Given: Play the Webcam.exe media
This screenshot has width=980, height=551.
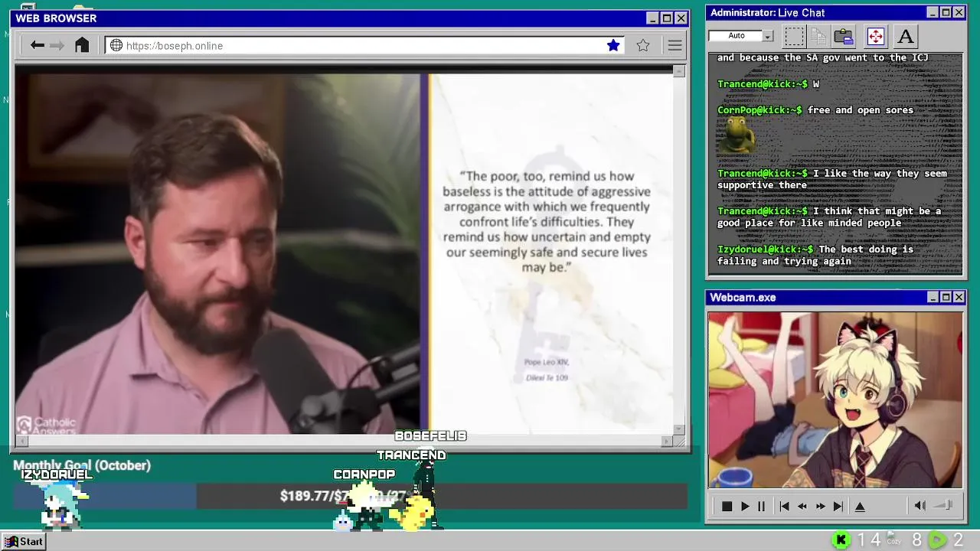Looking at the screenshot, I should [744, 506].
